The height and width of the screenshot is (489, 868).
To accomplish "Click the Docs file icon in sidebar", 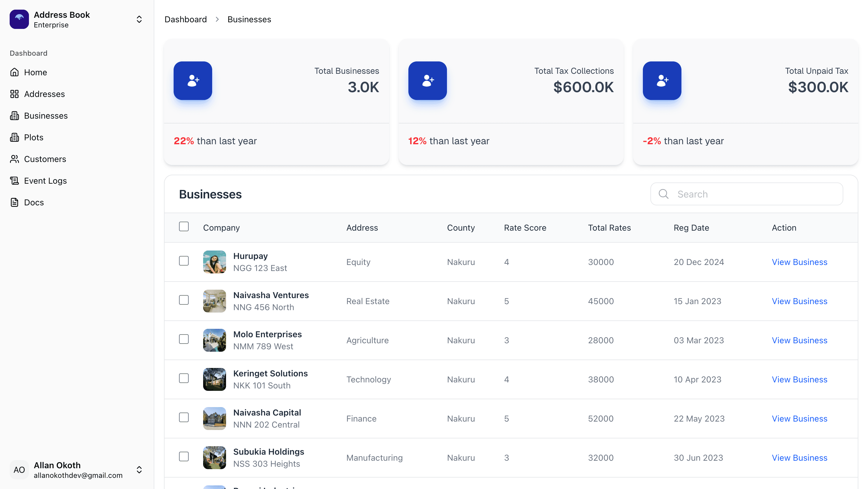I will pyautogui.click(x=14, y=202).
